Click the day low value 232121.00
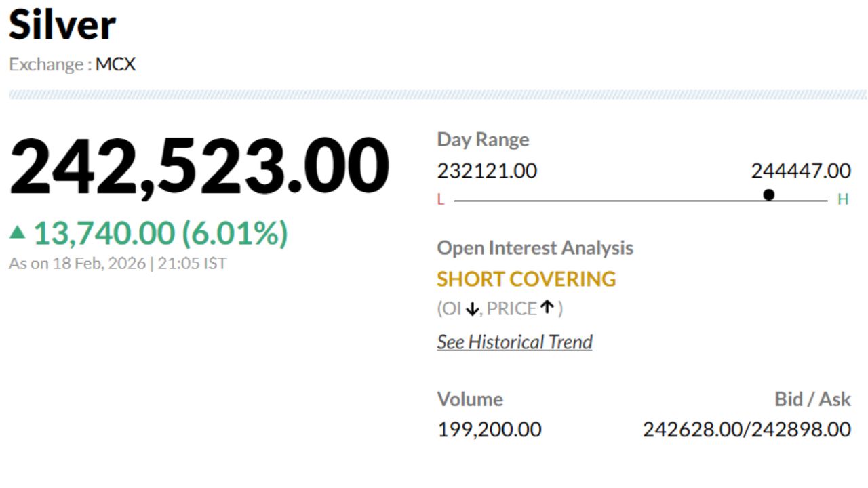868x488 pixels. (x=487, y=171)
